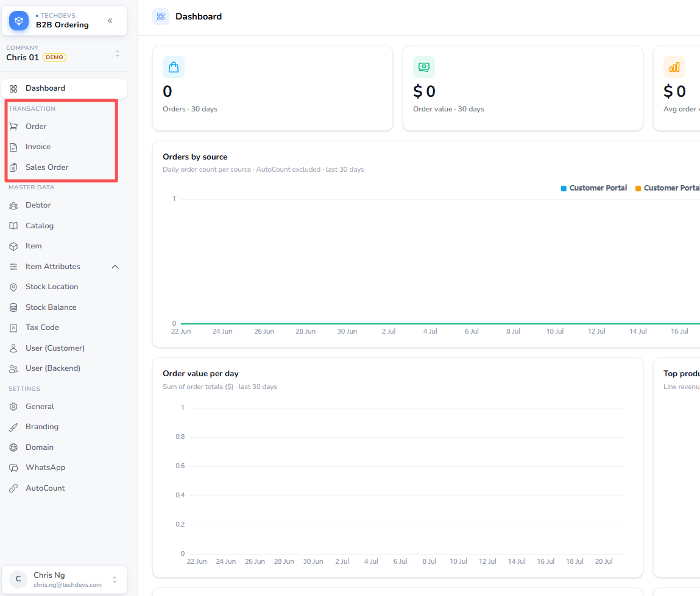
Task: Click the 'Order value per day' heading
Action: (x=200, y=374)
